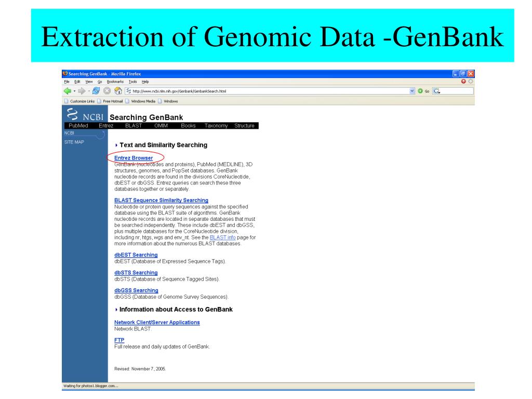Click NCBI in the left sidebar
This screenshot has width=532, height=399.
coord(69,133)
